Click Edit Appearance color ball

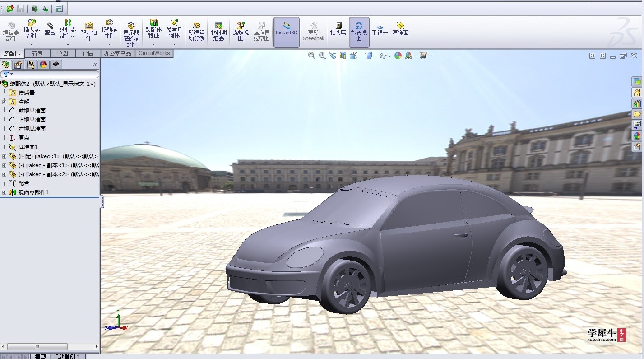pos(398,56)
